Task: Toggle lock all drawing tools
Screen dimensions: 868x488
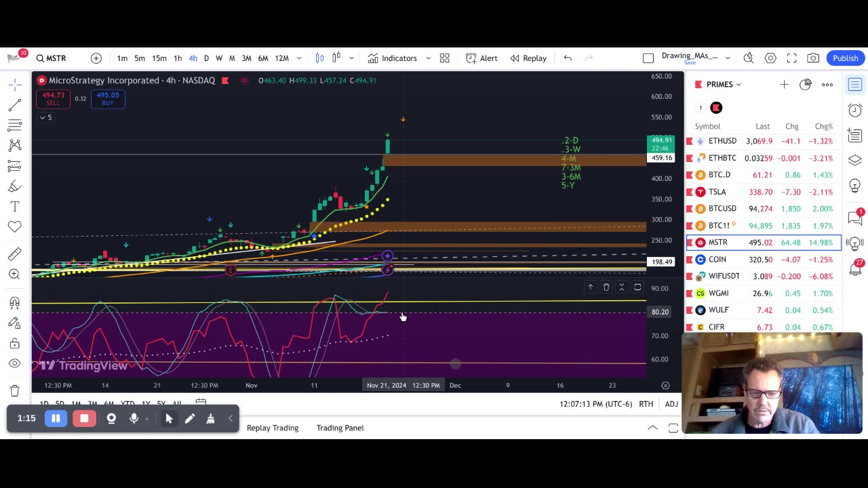Action: click(x=14, y=344)
